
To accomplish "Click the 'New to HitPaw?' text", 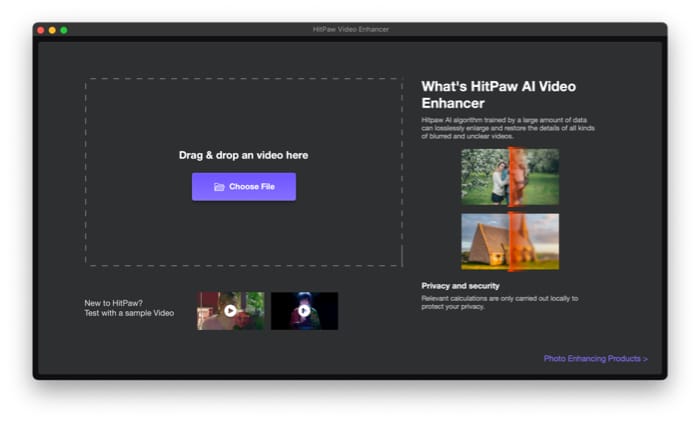I will tap(113, 303).
